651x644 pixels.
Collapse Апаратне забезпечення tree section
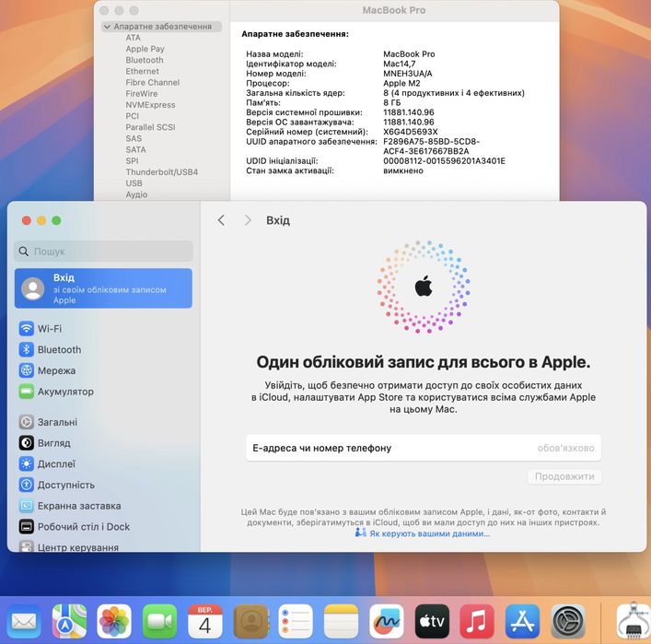tap(107, 27)
